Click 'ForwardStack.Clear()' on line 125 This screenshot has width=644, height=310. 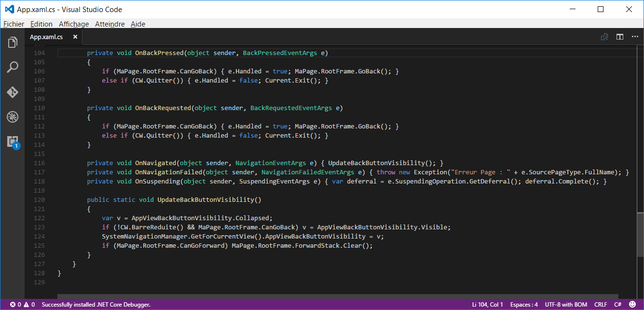click(332, 245)
